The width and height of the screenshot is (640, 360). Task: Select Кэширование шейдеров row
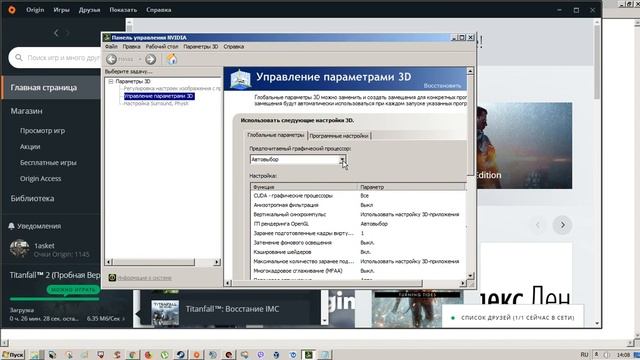(358, 252)
